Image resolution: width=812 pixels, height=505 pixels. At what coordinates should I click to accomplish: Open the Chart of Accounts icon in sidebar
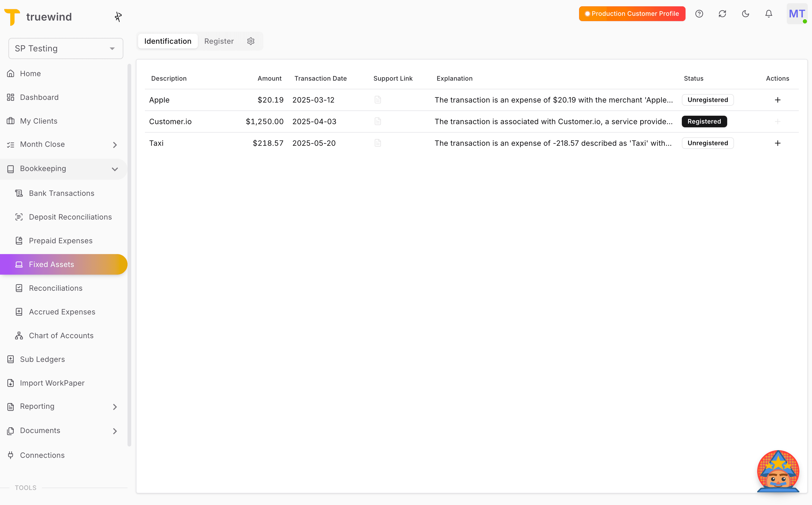tap(19, 335)
